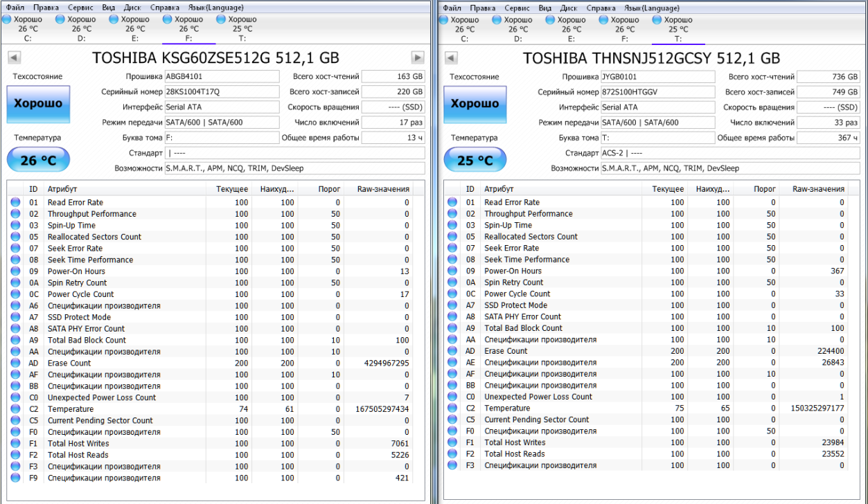This screenshot has width=868, height=504.
Task: Click status icon for Reallocated Sectors Count, right window
Action: pyautogui.click(x=452, y=236)
